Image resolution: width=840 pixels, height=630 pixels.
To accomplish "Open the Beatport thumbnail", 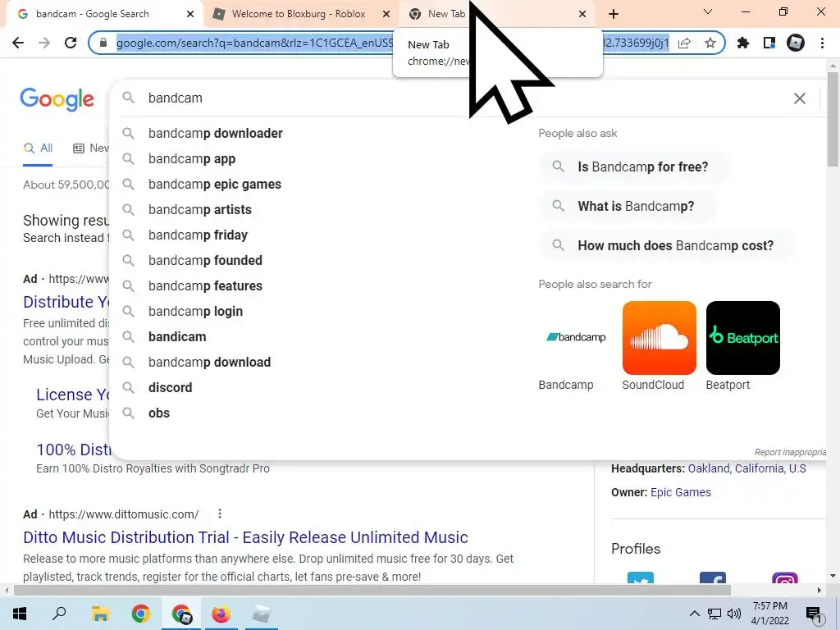I will 743,337.
